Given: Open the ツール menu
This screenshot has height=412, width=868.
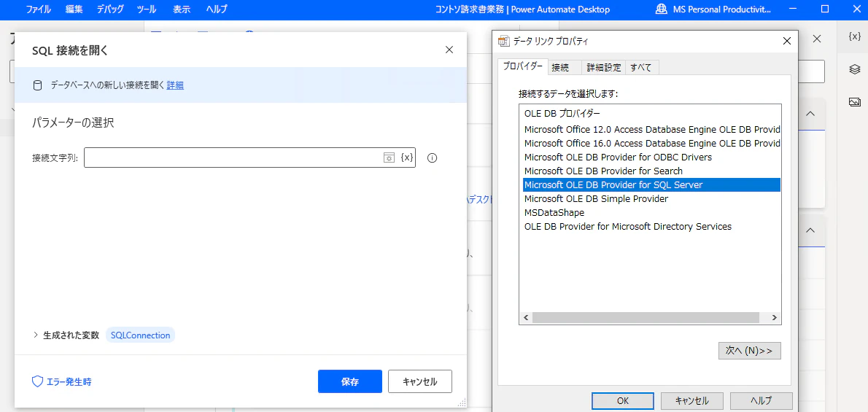Looking at the screenshot, I should point(147,9).
